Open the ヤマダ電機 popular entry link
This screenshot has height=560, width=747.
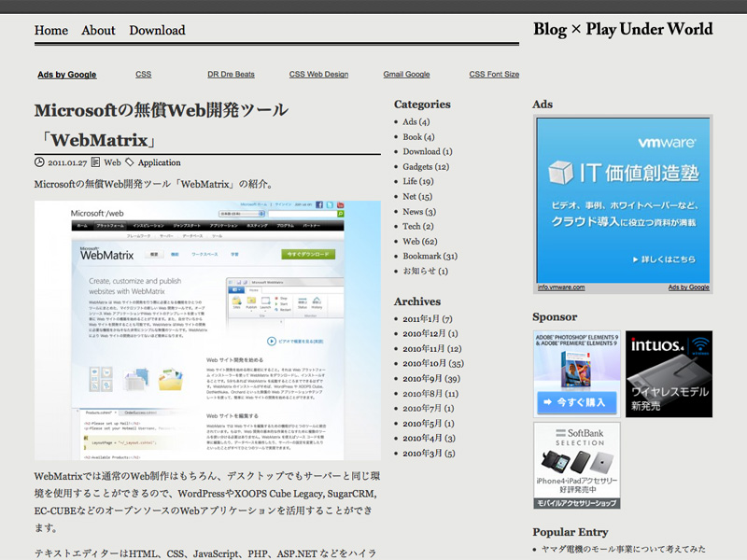coord(623,549)
